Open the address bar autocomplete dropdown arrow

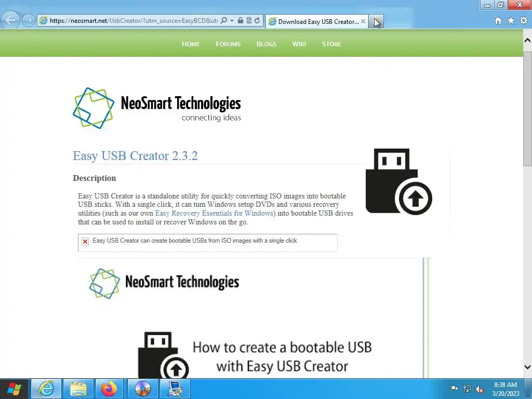(x=232, y=21)
